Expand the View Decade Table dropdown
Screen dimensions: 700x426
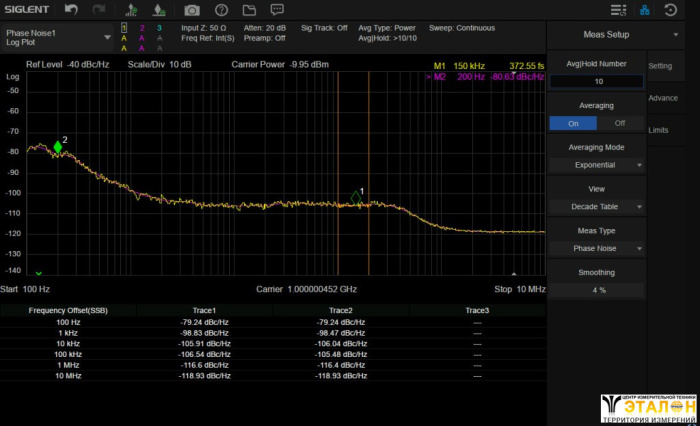[x=596, y=207]
